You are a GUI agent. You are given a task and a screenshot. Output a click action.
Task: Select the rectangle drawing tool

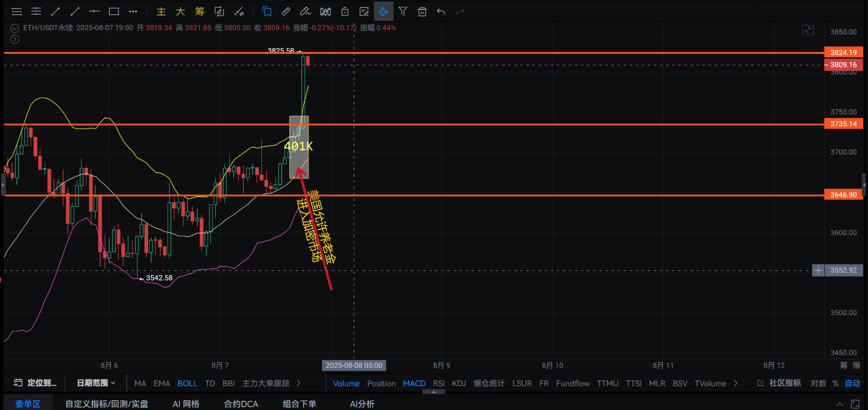[x=114, y=11]
